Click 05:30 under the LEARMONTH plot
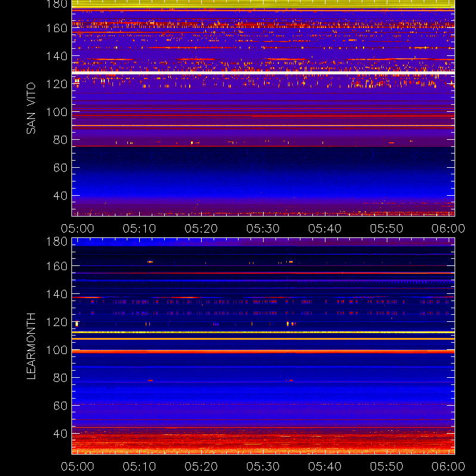This screenshot has width=476, height=476. [x=263, y=466]
